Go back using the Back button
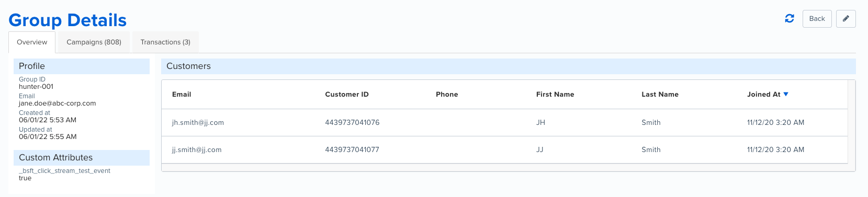 pyautogui.click(x=817, y=19)
